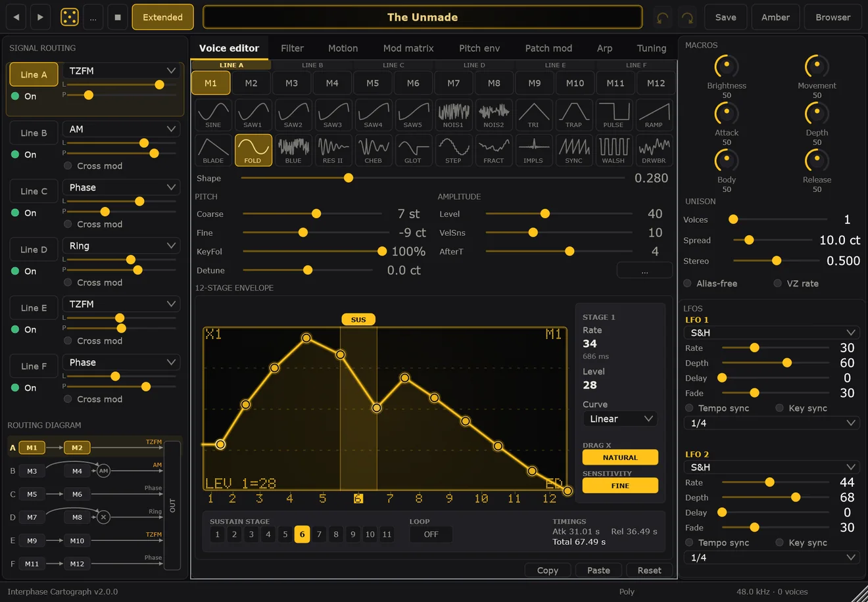The height and width of the screenshot is (602, 868).
Task: Open the Mod matrix tab
Action: coord(408,48)
